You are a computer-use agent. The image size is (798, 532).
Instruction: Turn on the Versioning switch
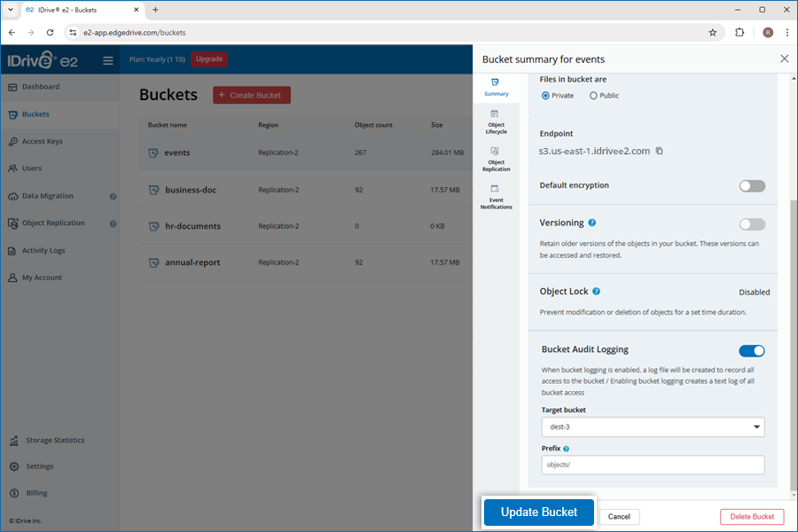tap(751, 224)
